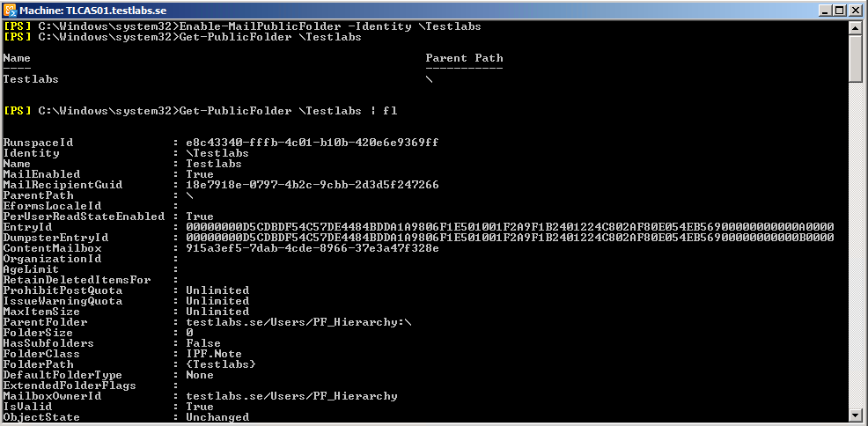Click the MailEnabled True value
This screenshot has height=426, width=868.
(200, 174)
